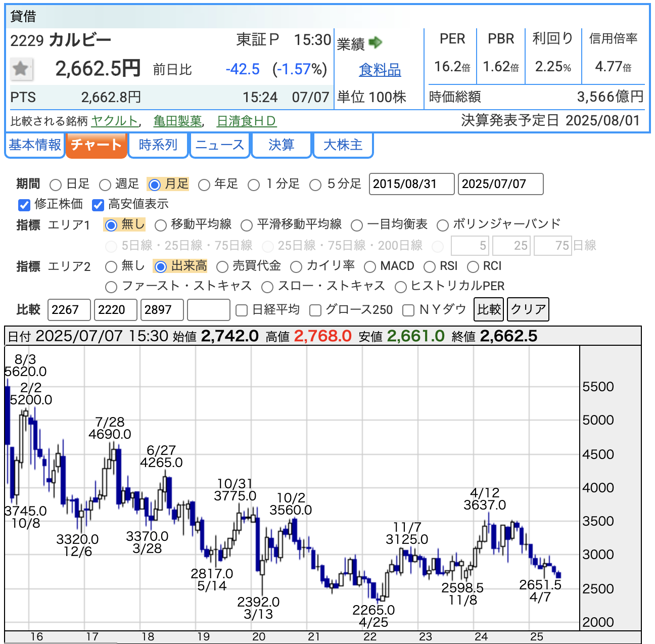Click the favorite star icon
The image size is (655, 644).
click(x=21, y=69)
